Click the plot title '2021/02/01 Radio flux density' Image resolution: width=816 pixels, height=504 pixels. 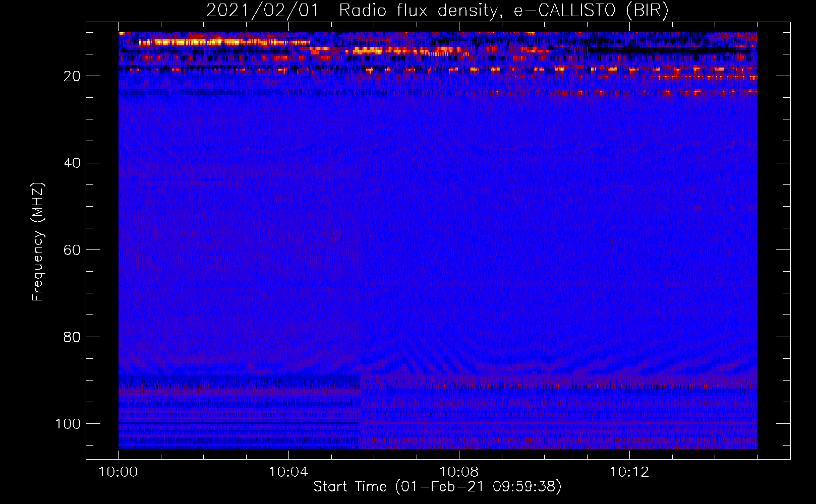coord(437,11)
